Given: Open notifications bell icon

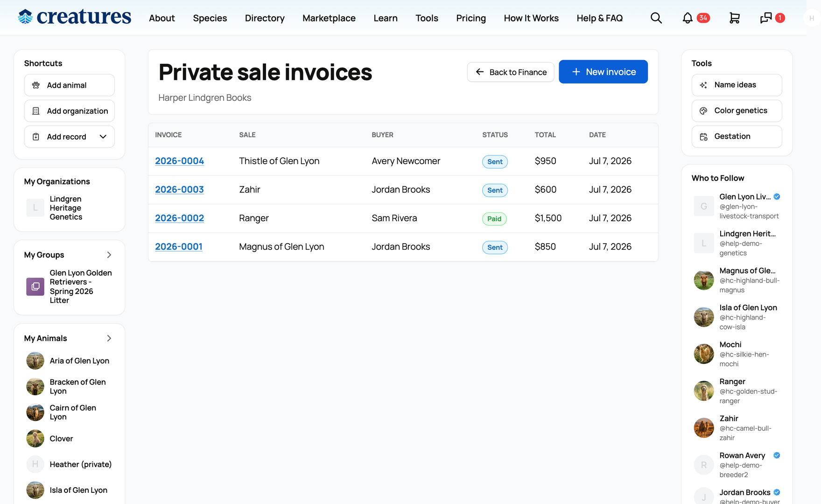Looking at the screenshot, I should [x=688, y=18].
